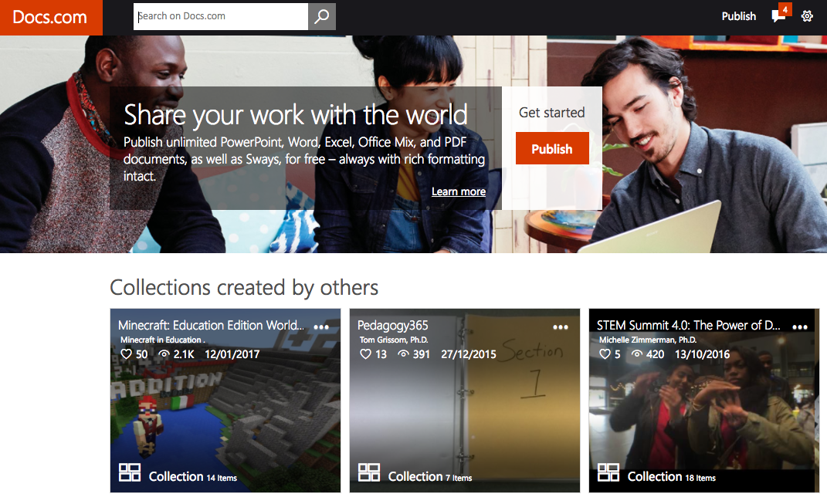Click heart icon on STEM Summit collection
Screen dimensions: 827x504
605,354
